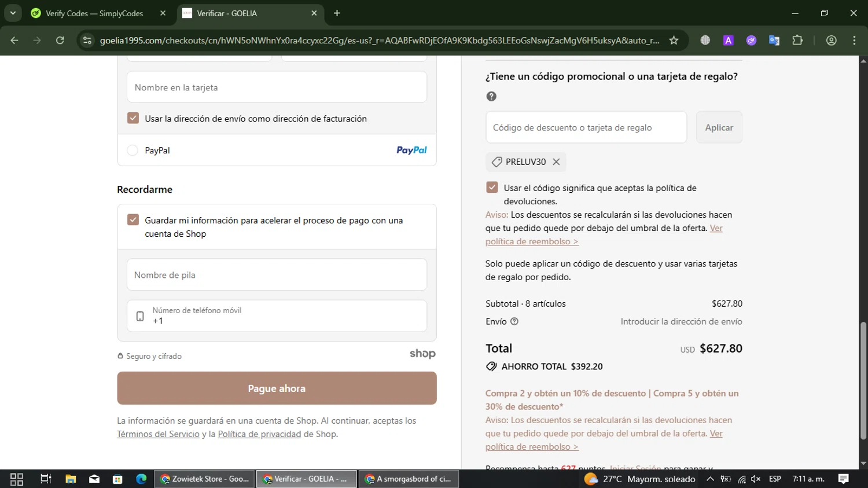Click the discount code input field
The height and width of the screenshot is (488, 868).
tap(586, 127)
